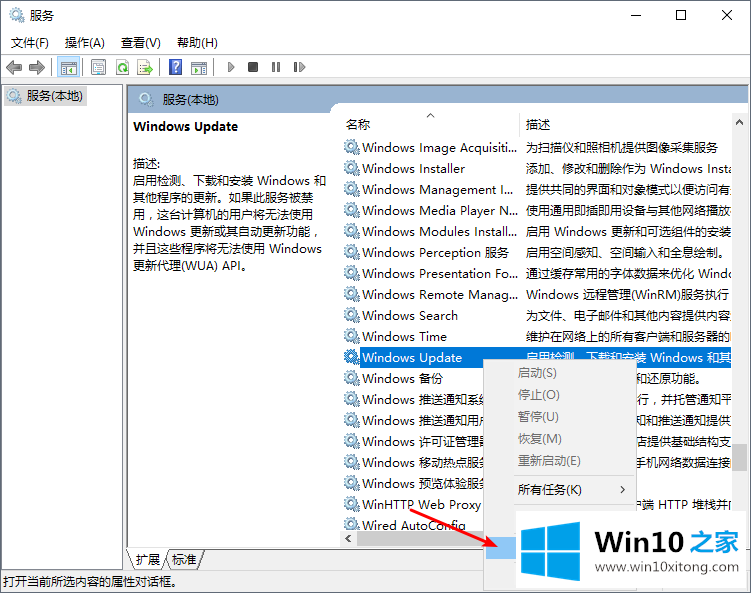Click the gear icon beside Windows Time
This screenshot has width=751, height=593.
(x=352, y=336)
